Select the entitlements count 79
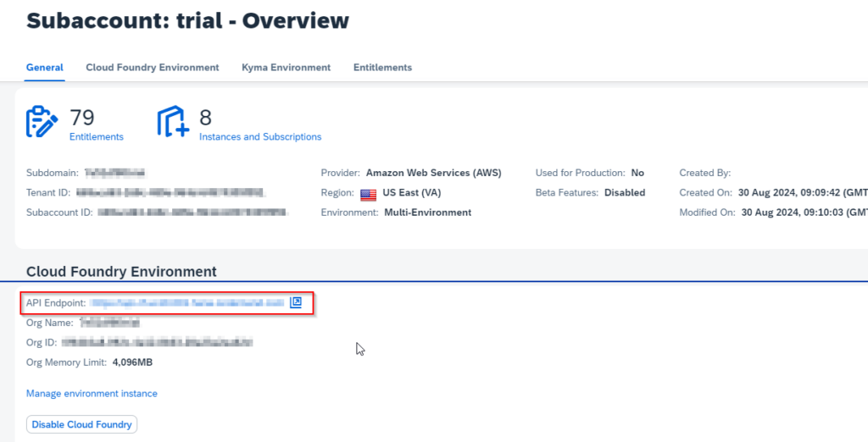 point(82,118)
